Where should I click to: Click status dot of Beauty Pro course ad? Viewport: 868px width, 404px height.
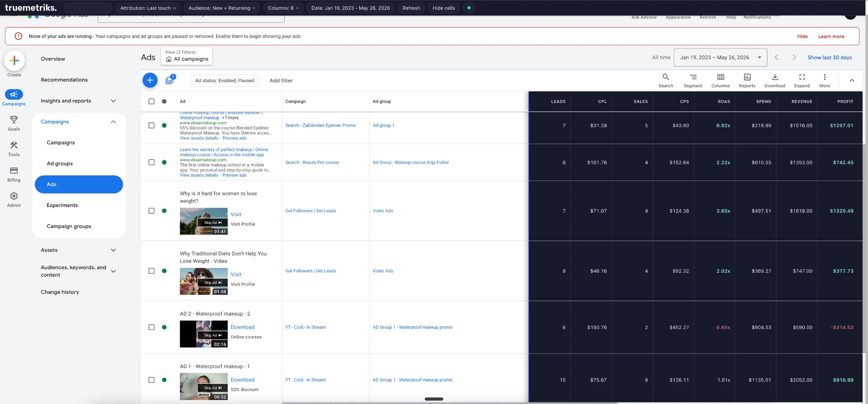click(164, 162)
